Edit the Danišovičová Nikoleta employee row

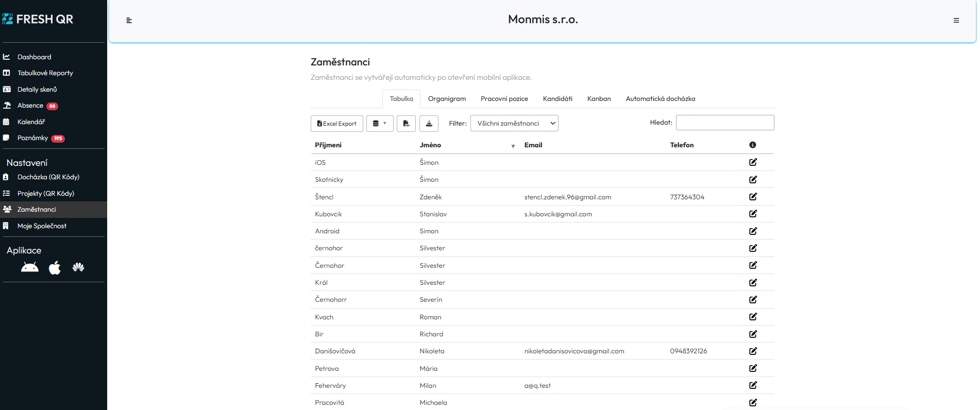tap(753, 351)
